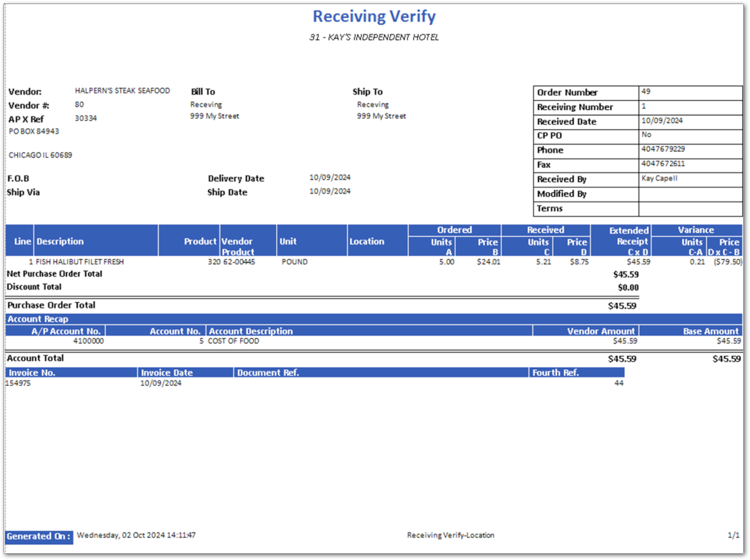The image size is (750, 560).
Task: Click the unit value POUND
Action: coord(295,262)
